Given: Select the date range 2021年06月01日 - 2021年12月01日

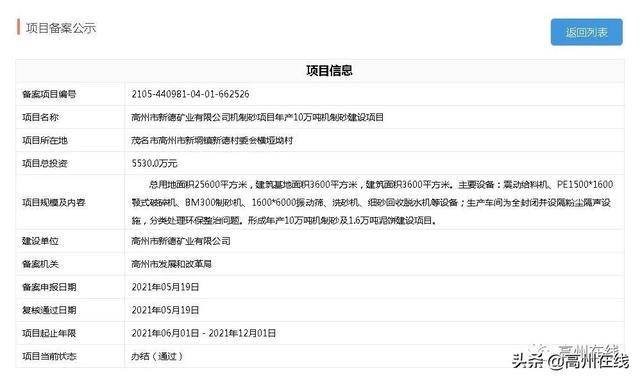Looking at the screenshot, I should [x=204, y=333].
